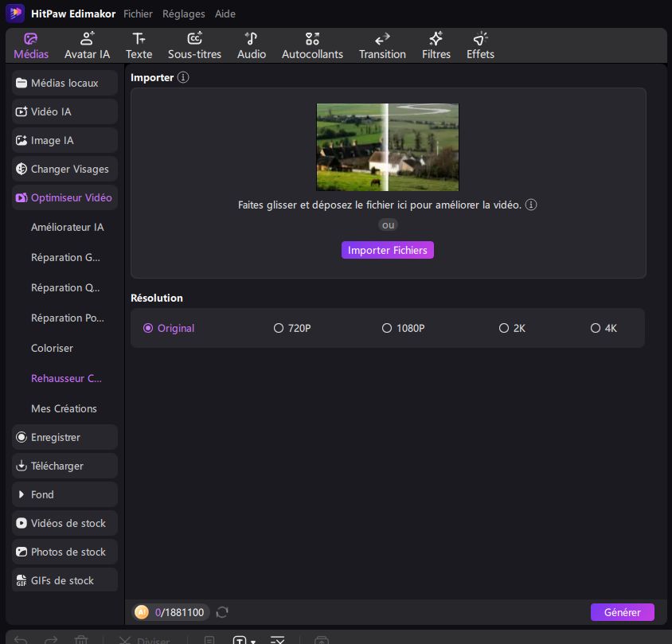Select the Original resolution option
Viewport: 672px width, 644px height.
click(169, 328)
